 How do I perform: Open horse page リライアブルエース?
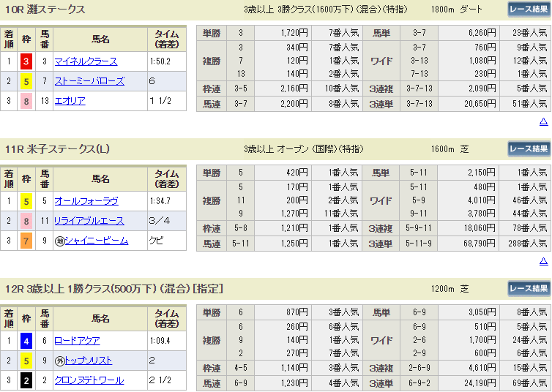point(89,221)
